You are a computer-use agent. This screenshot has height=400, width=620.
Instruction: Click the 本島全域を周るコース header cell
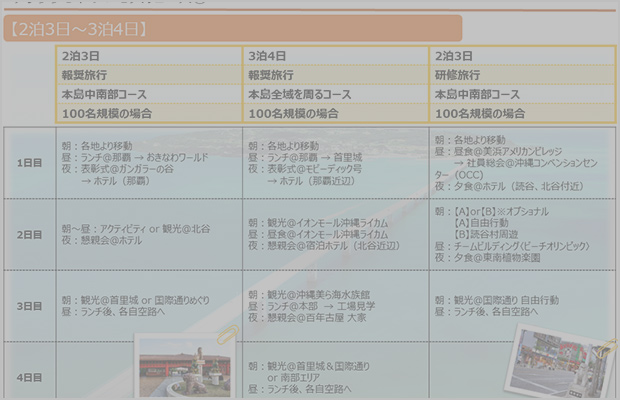pos(336,94)
